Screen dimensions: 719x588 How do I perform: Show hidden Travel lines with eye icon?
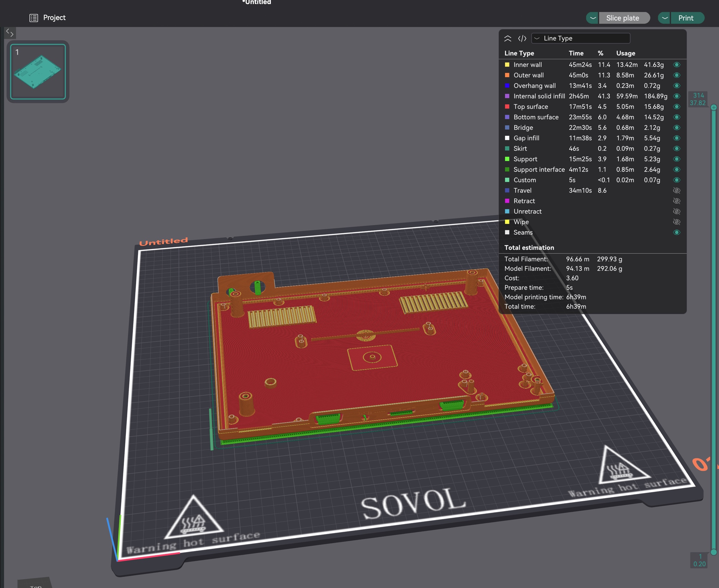point(676,190)
